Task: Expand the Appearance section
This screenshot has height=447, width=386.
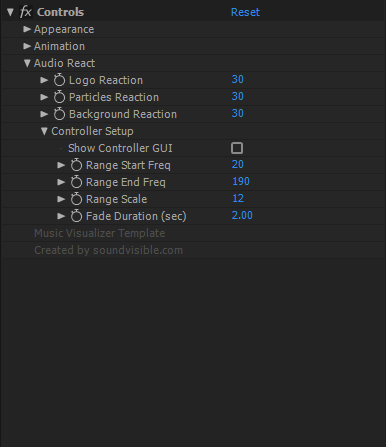Action: 27,29
